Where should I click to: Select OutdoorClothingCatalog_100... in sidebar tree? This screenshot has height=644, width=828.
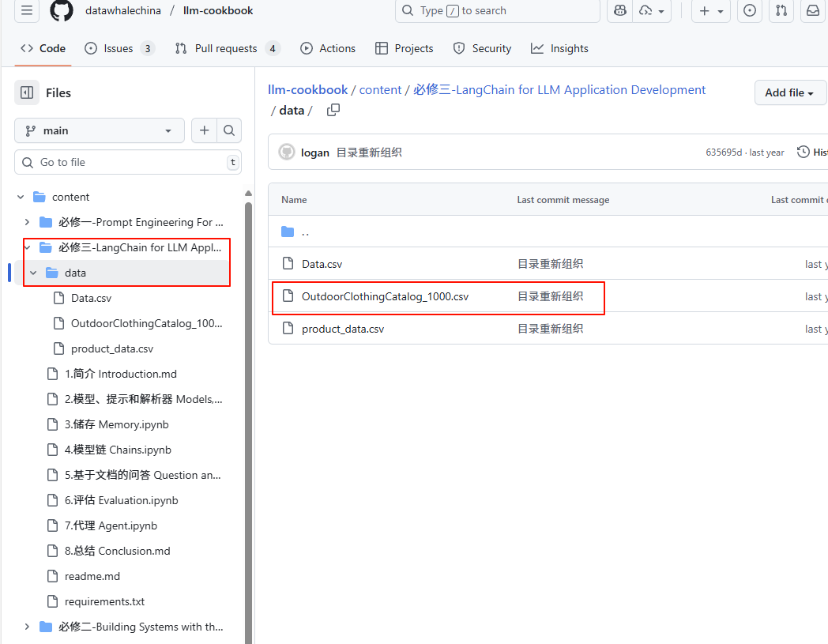[147, 323]
